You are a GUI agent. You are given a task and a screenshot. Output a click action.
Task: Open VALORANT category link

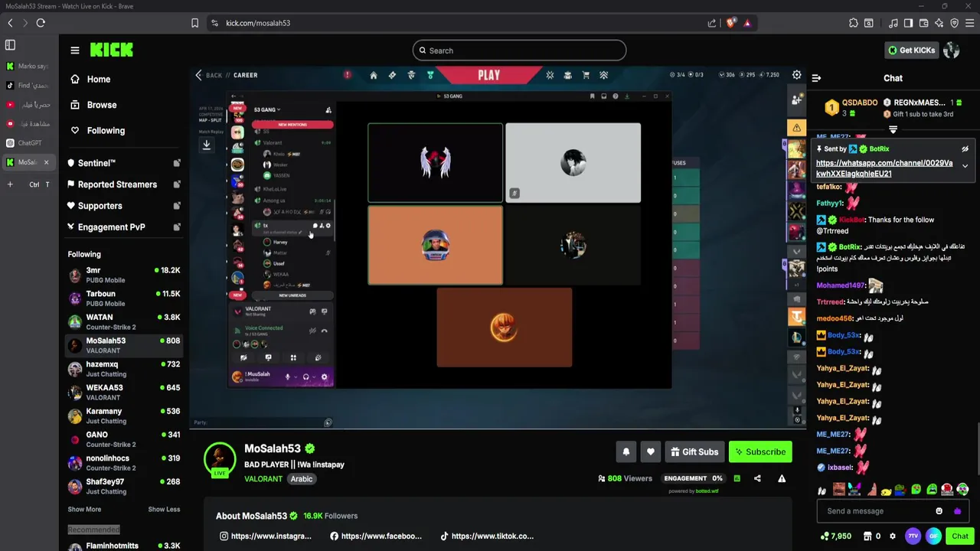[x=263, y=479]
